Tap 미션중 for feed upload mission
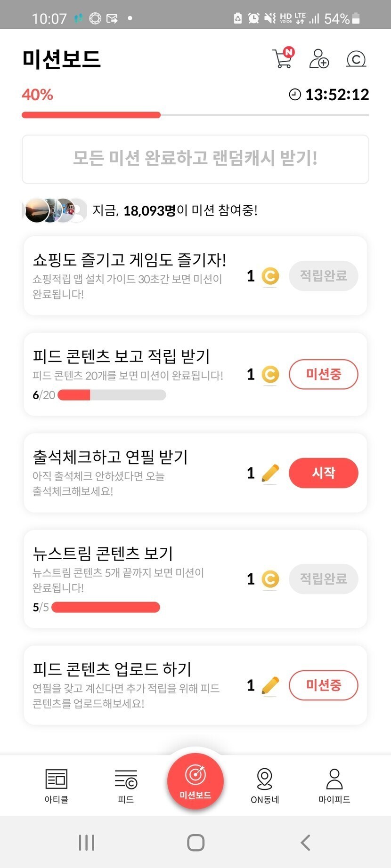The height and width of the screenshot is (868, 391). pos(323,685)
